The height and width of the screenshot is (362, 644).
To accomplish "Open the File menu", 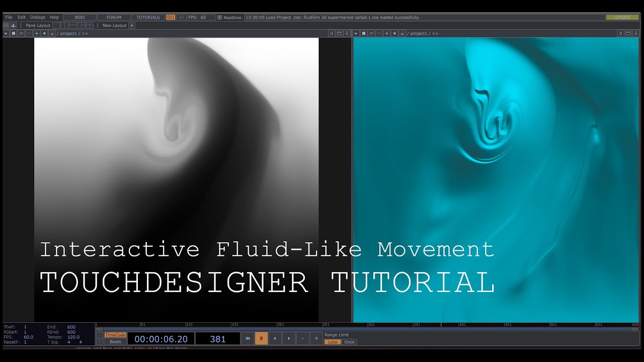I will (9, 17).
